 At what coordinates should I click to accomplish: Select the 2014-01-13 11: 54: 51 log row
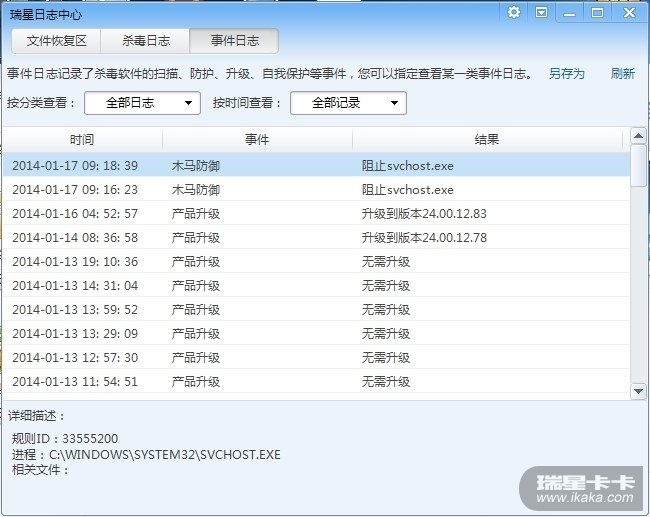(x=317, y=381)
